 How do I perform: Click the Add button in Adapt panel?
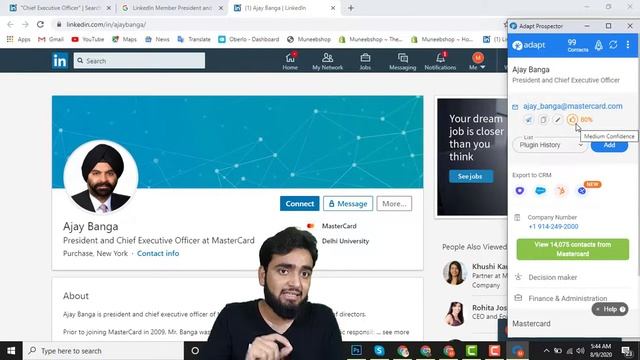pos(609,146)
